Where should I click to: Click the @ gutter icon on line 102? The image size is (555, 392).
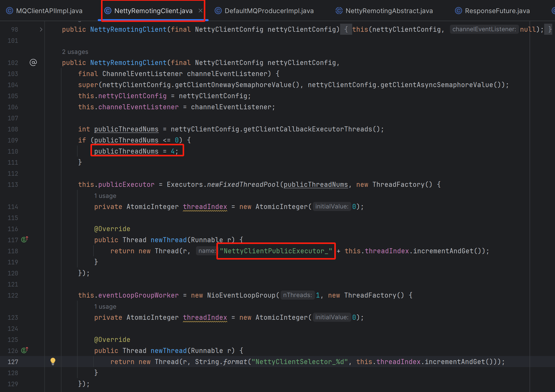33,62
